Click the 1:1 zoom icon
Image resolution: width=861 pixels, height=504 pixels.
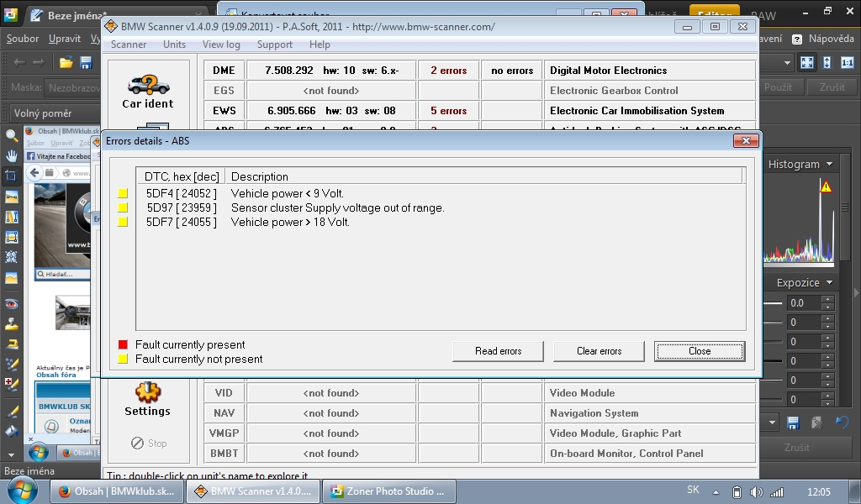(847, 63)
